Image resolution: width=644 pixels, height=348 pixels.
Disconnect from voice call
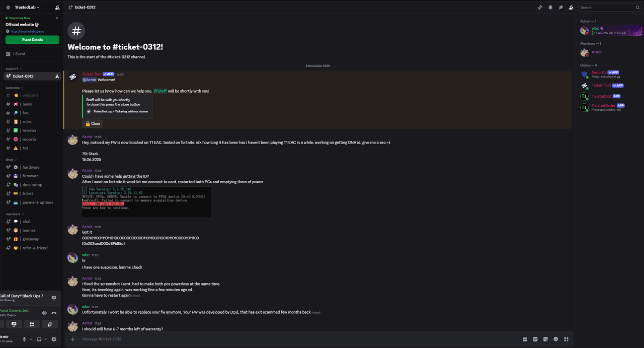[x=54, y=313]
